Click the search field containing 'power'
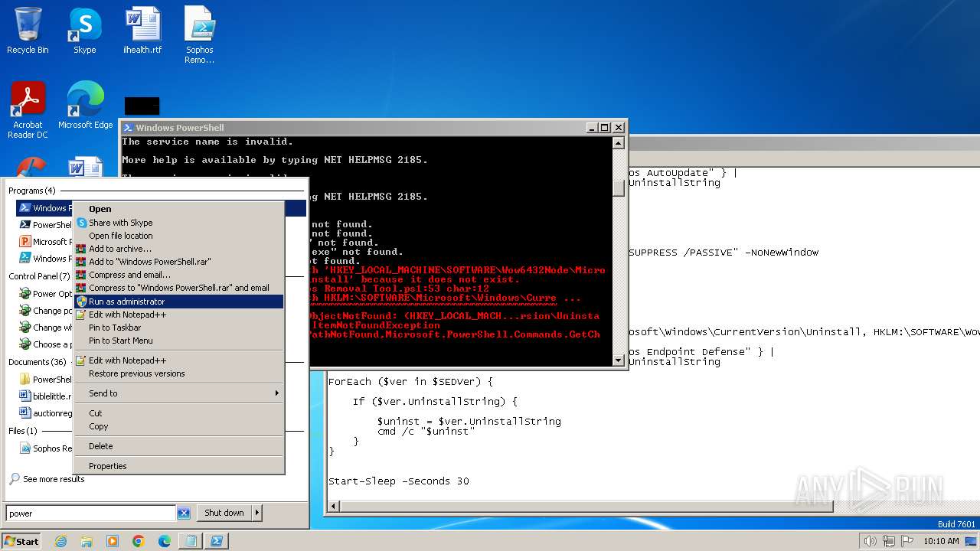The width and height of the screenshot is (980, 551). pos(90,514)
